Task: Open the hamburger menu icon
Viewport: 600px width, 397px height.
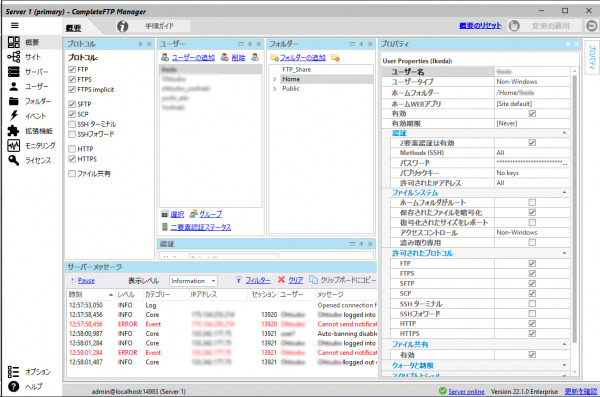Action: pyautogui.click(x=15, y=26)
